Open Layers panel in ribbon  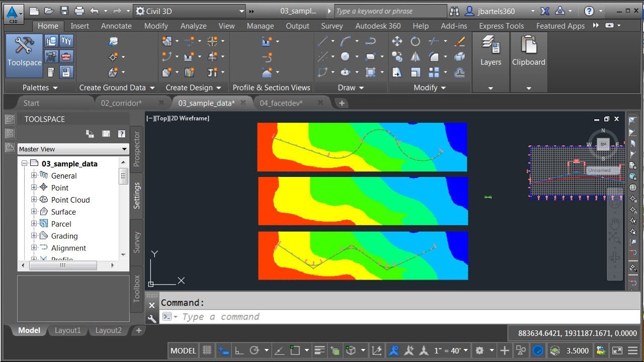(x=490, y=53)
